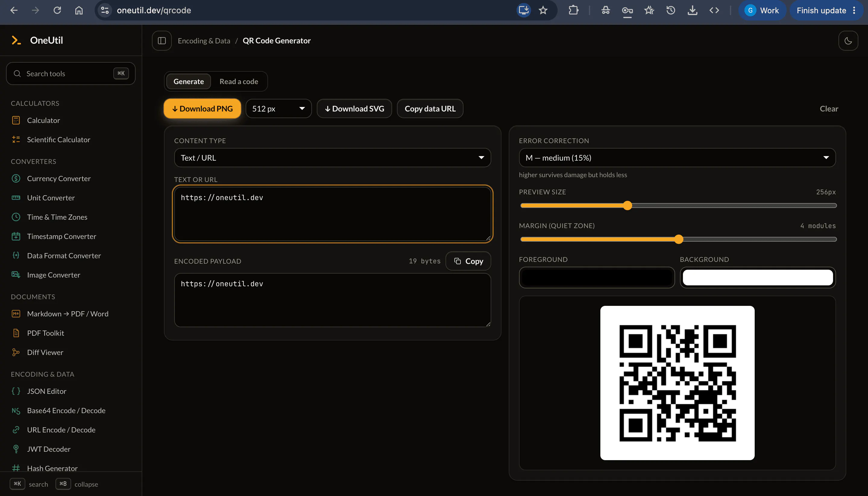868x496 pixels.
Task: Click Finish update in browser
Action: [x=827, y=10]
